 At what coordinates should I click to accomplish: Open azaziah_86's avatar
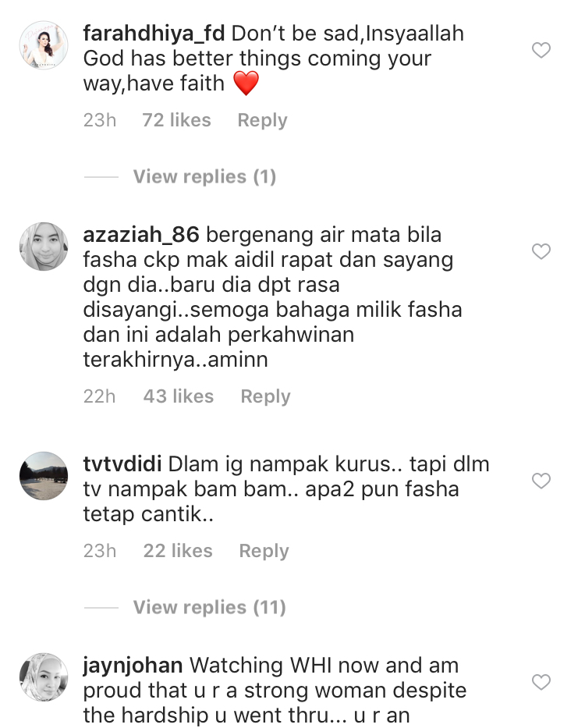pyautogui.click(x=44, y=247)
